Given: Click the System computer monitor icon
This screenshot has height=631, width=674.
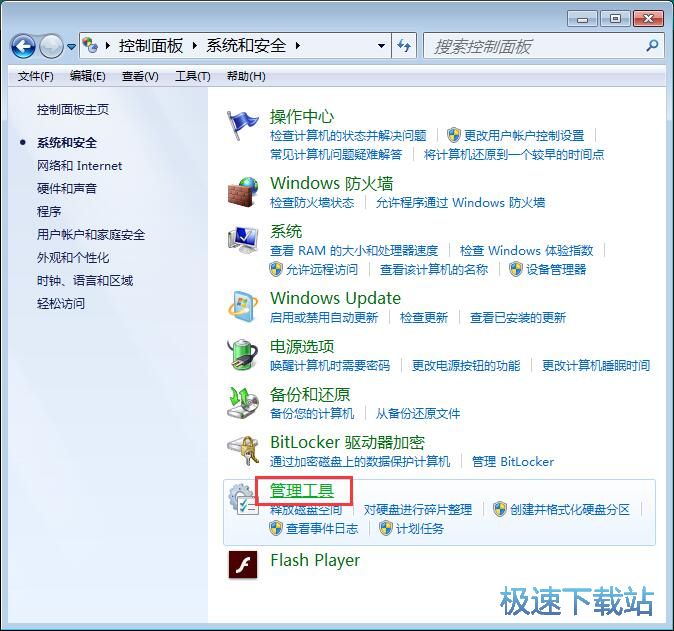Looking at the screenshot, I should tap(243, 239).
